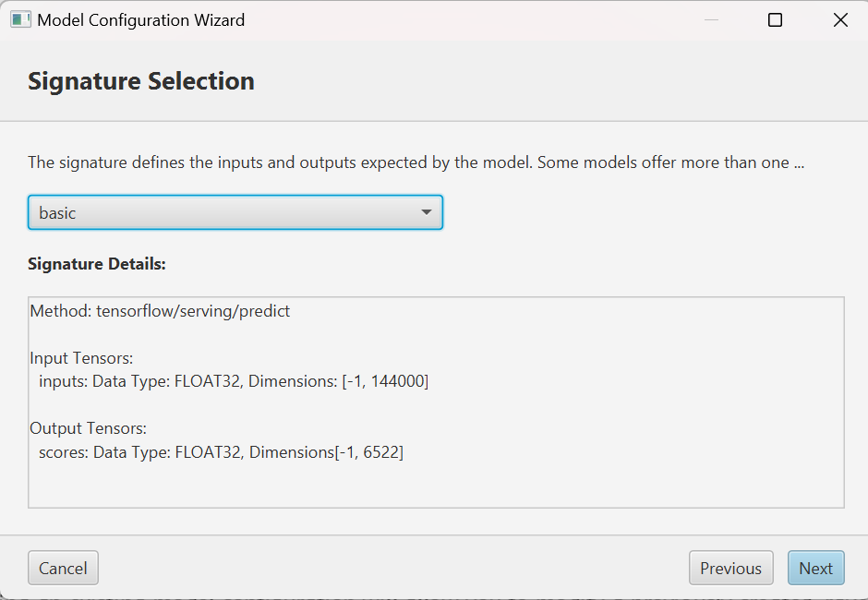The image size is (868, 600).
Task: Click the signature description sentence
Action: (x=416, y=162)
